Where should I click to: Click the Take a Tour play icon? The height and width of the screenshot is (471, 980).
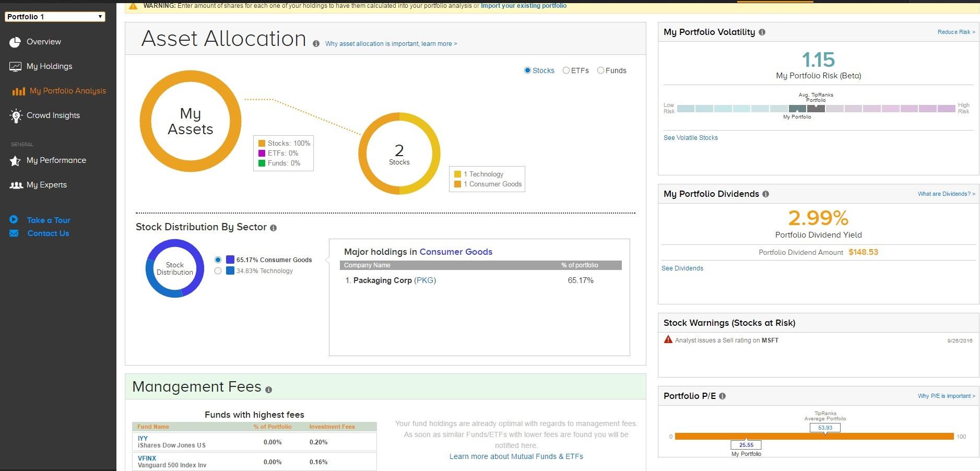pyautogui.click(x=14, y=220)
